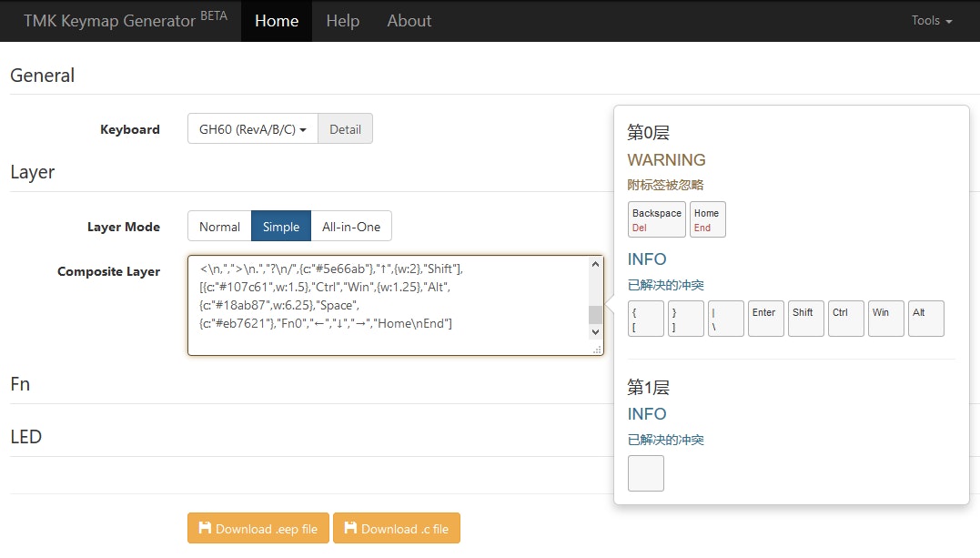Image resolution: width=980 pixels, height=558 pixels.
Task: Select the Shift key in resolved conflicts
Action: [805, 319]
